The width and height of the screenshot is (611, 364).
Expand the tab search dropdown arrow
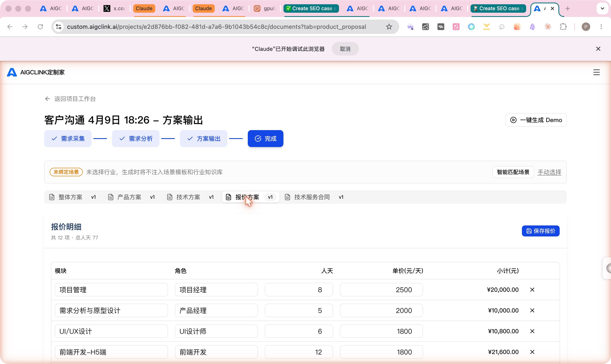click(602, 9)
